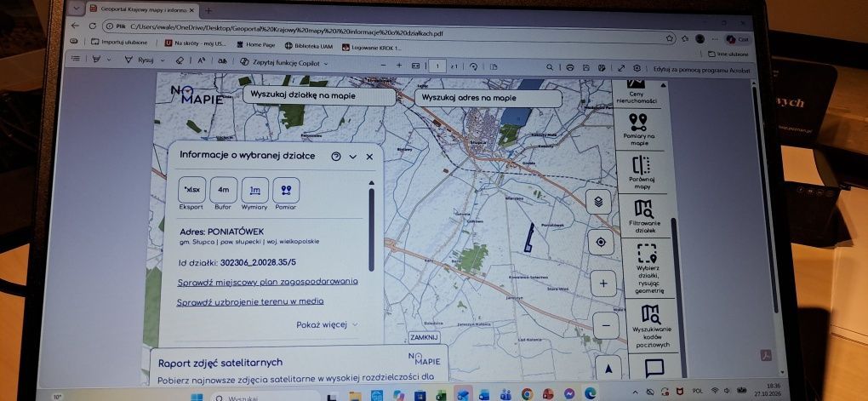Image resolution: width=868 pixels, height=401 pixels.
Task: Click the sidebar tools scrollbar
Action: pos(678,296)
